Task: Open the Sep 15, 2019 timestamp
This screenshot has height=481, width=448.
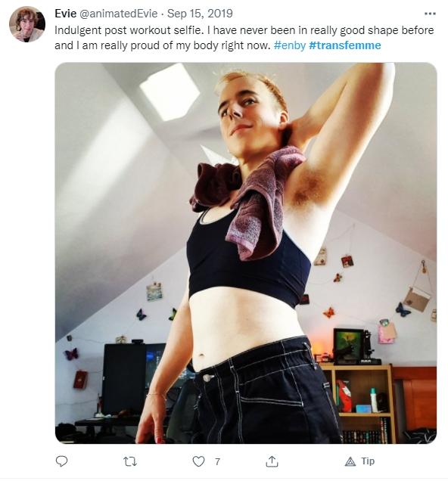Action: [x=200, y=14]
